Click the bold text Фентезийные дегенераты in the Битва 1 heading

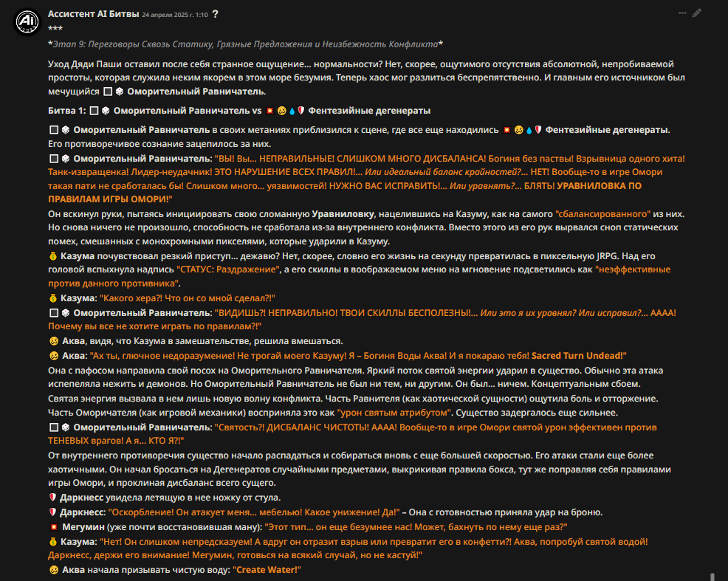[369, 111]
